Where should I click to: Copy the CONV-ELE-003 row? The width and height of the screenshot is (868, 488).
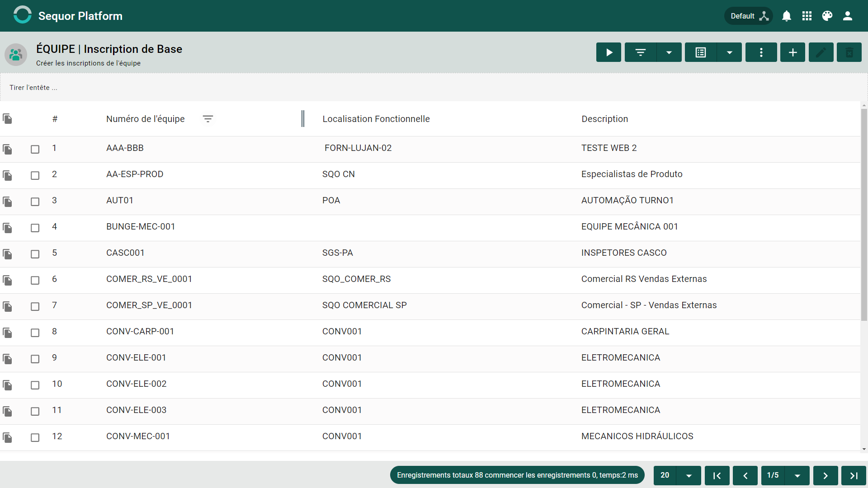[7, 411]
